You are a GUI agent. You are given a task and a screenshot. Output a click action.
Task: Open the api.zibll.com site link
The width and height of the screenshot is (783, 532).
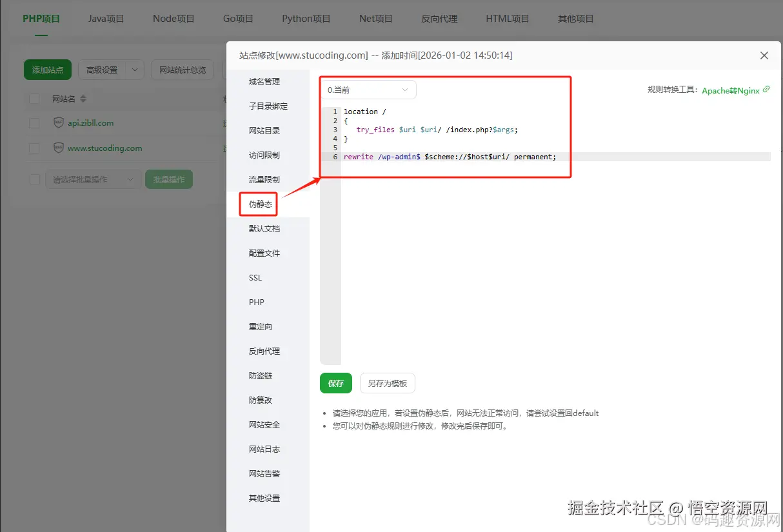click(91, 123)
